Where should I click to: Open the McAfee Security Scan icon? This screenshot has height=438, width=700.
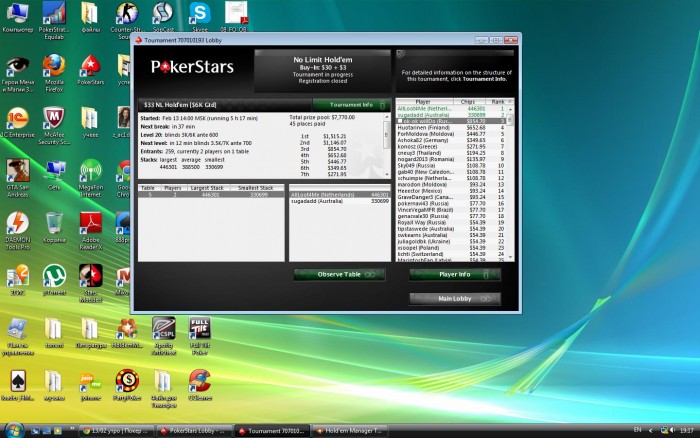(x=54, y=125)
